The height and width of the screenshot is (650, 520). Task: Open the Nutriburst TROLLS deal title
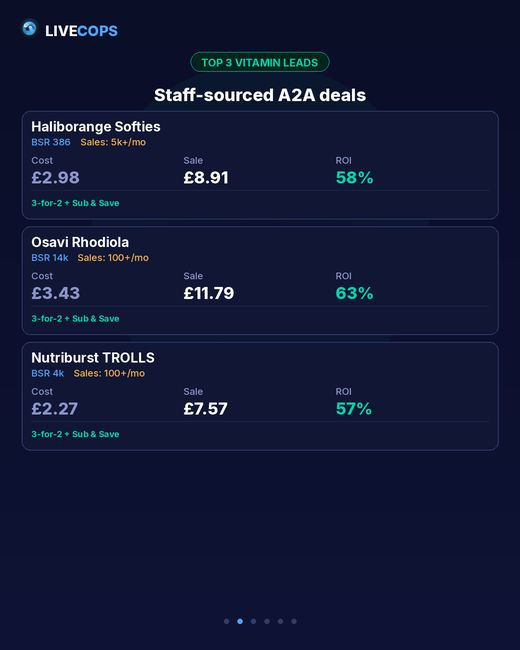point(93,357)
